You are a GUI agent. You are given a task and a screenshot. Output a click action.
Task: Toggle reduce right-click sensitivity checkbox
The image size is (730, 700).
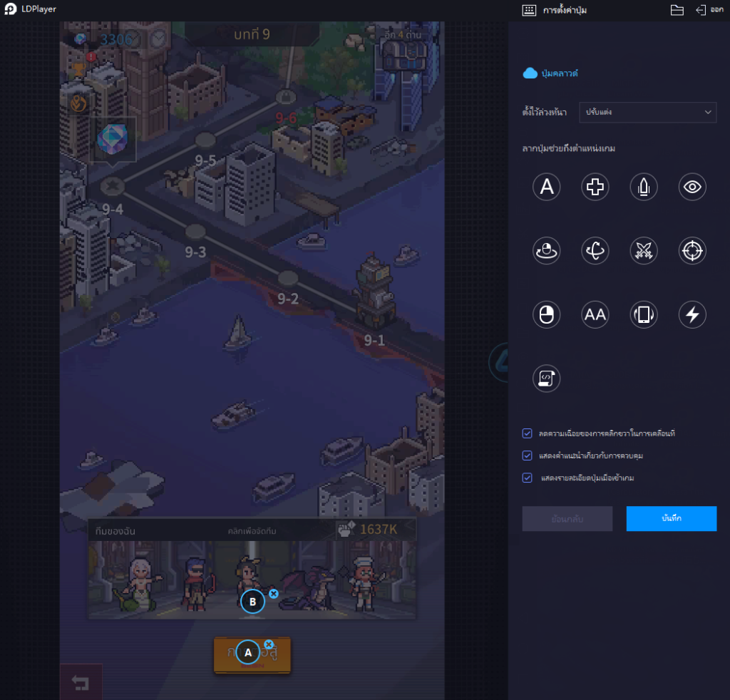pyautogui.click(x=527, y=433)
